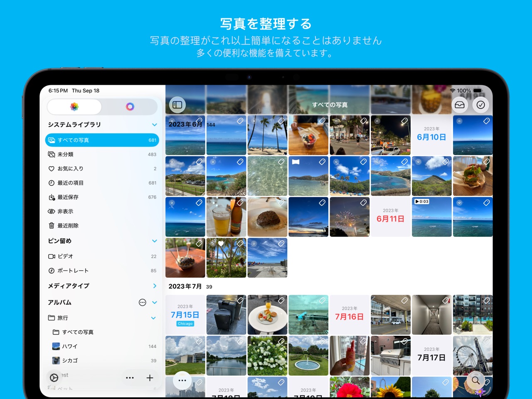Open album options circle ellipsis icon
The width and height of the screenshot is (532, 399).
142,302
